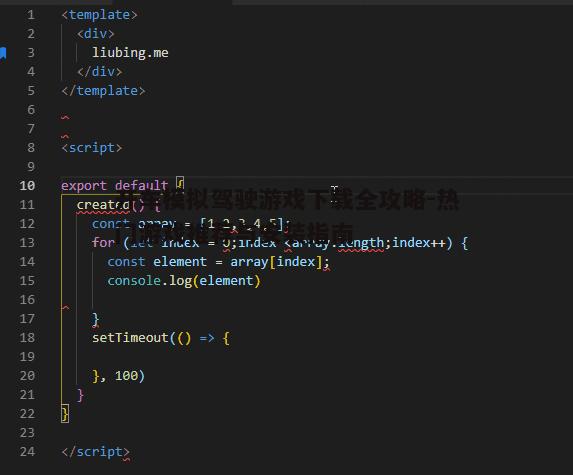
Task: Click the closing script tag on line 24
Action: pyautogui.click(x=96, y=452)
